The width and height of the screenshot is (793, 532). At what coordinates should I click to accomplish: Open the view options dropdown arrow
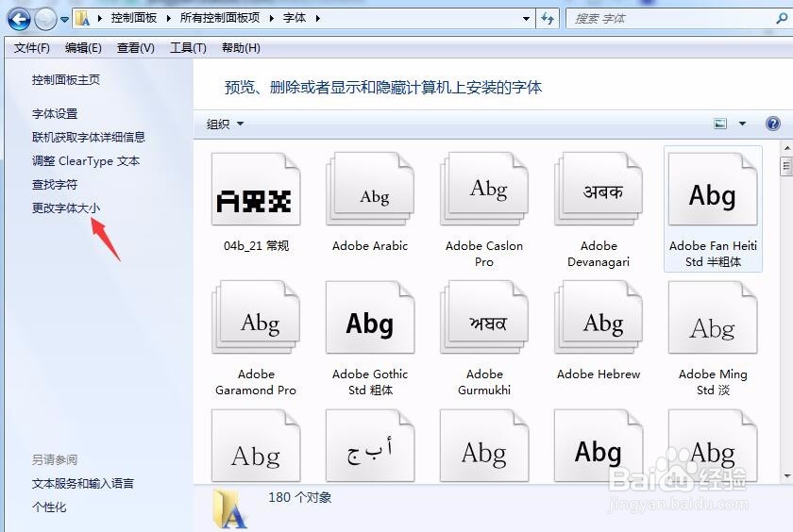(742, 124)
